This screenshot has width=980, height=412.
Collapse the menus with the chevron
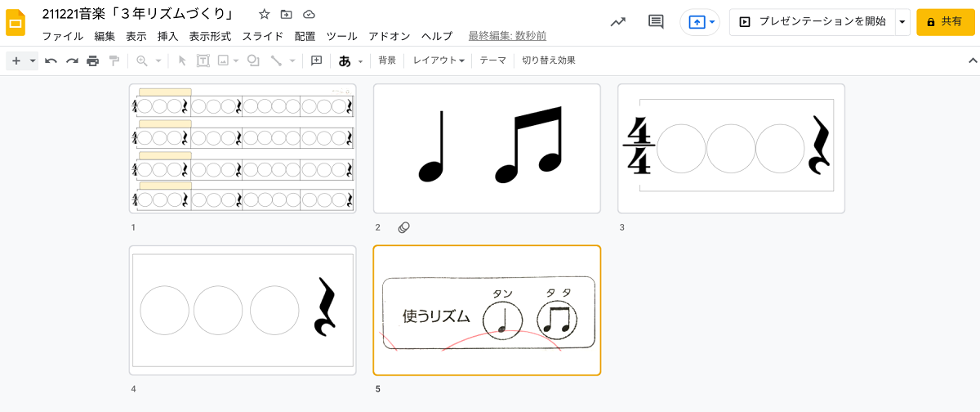pos(973,60)
